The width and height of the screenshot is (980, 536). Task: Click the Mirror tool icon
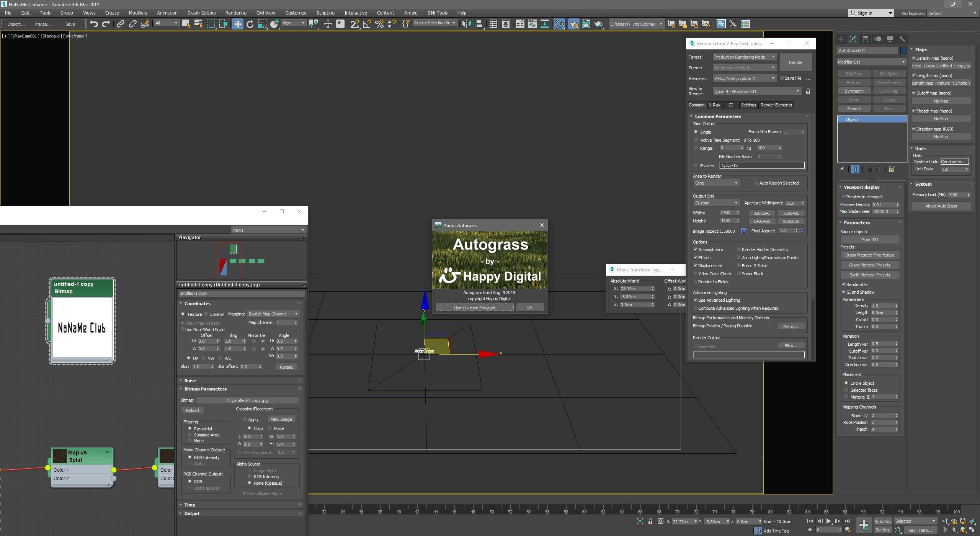(x=466, y=24)
